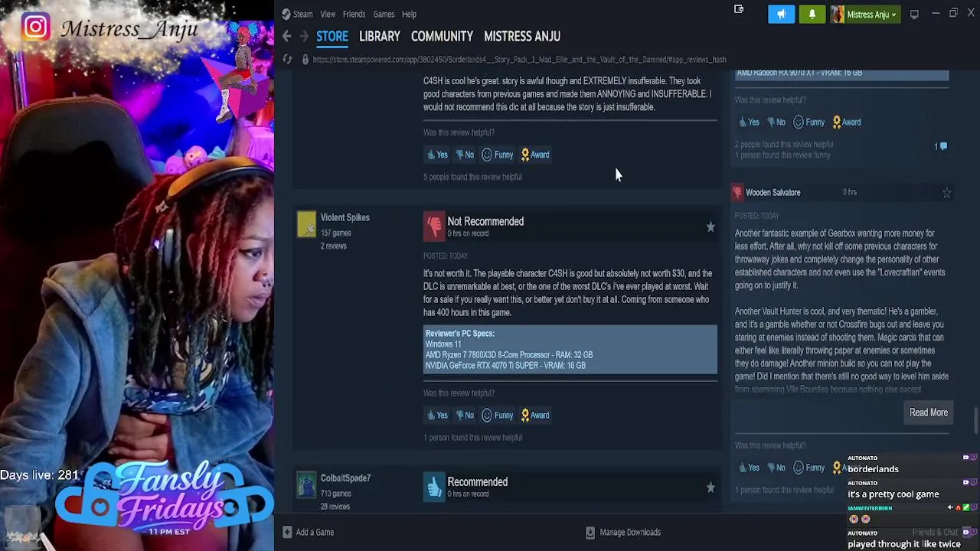Open the ColbaltSpade7 profile name
The height and width of the screenshot is (551, 980).
pyautogui.click(x=345, y=478)
